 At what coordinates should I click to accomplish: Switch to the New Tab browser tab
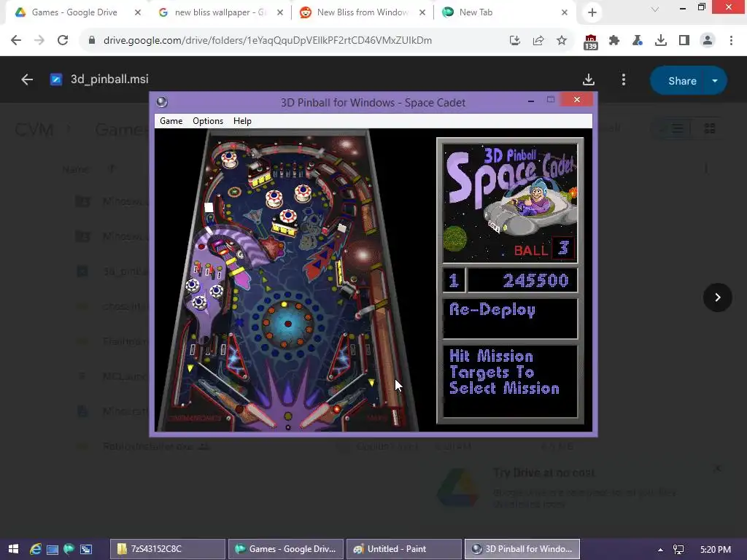[x=504, y=12]
